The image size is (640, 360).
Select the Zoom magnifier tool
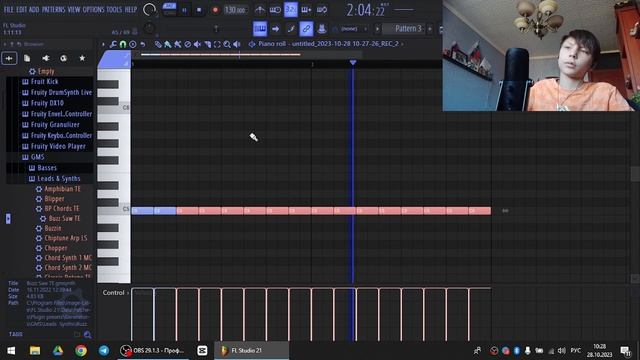pos(227,44)
